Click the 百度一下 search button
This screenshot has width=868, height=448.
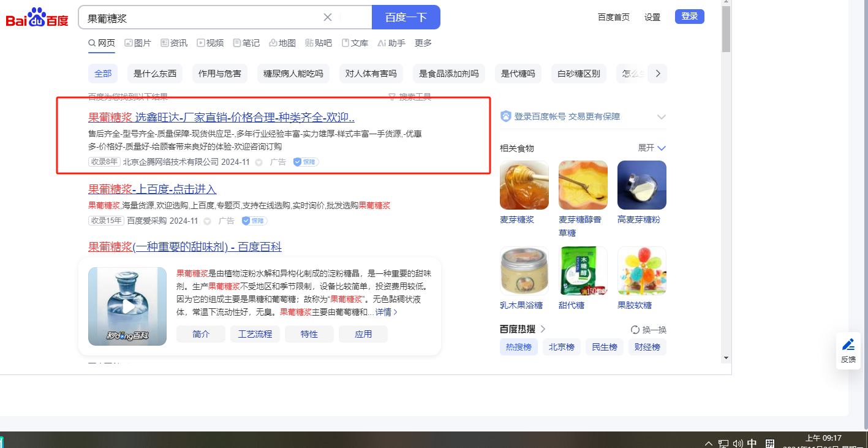click(x=406, y=17)
